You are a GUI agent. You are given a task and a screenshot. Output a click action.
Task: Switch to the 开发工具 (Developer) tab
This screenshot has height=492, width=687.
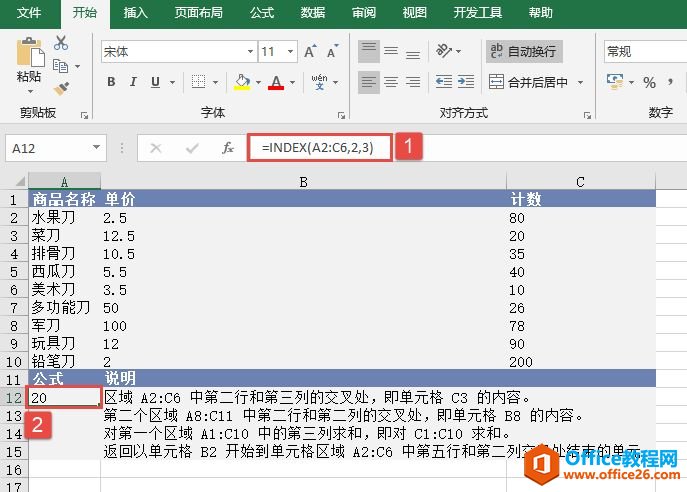[x=478, y=13]
